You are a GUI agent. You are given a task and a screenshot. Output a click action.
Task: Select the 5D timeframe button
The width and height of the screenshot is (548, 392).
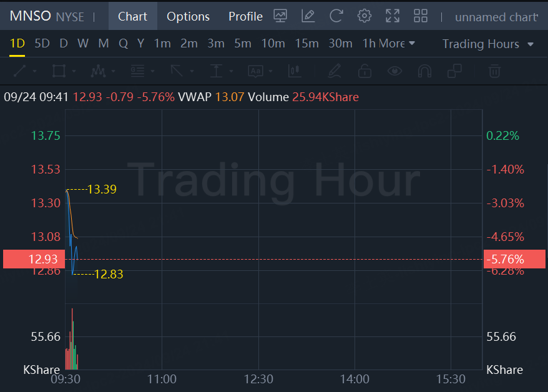(42, 44)
